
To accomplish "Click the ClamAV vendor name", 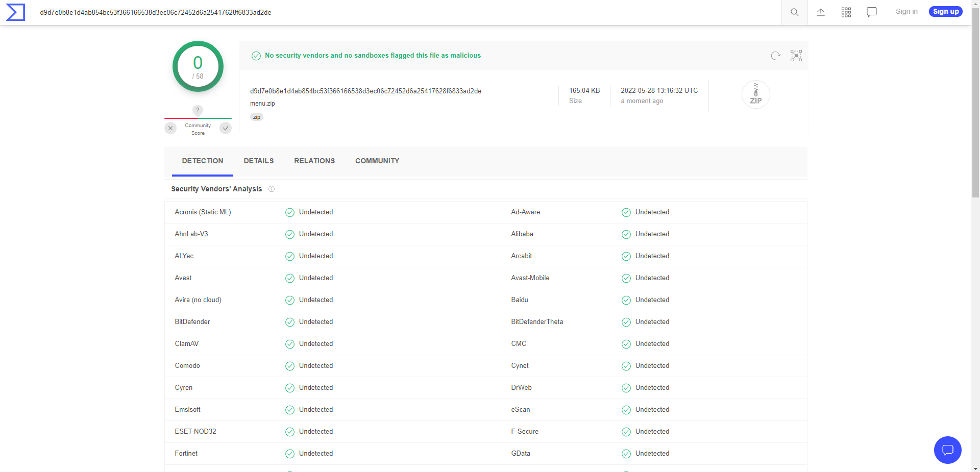I will tap(187, 344).
